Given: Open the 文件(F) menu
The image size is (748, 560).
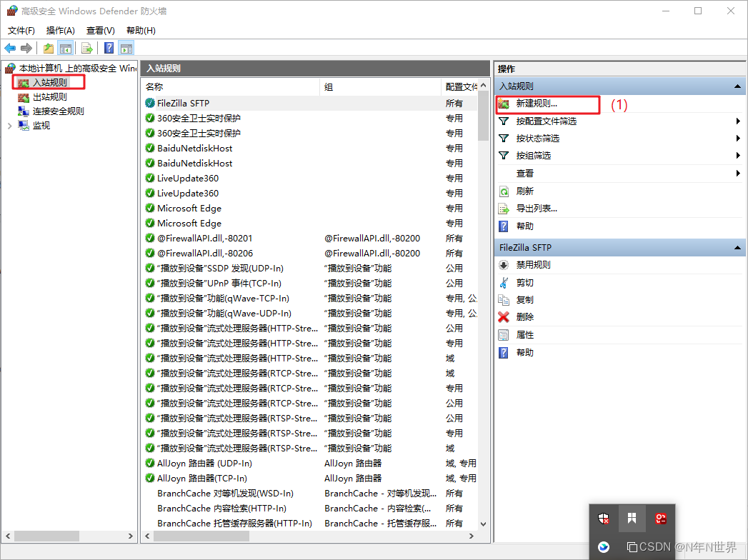Looking at the screenshot, I should coord(21,31).
